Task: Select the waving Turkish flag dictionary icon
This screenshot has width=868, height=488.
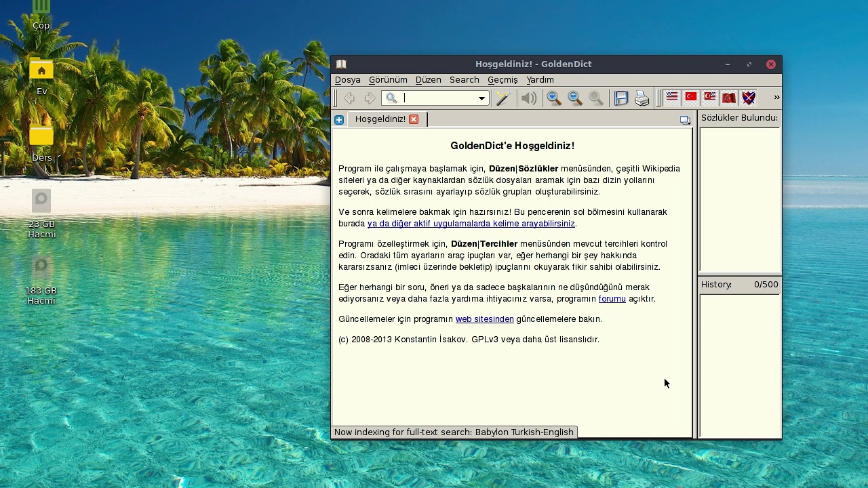Action: point(729,98)
